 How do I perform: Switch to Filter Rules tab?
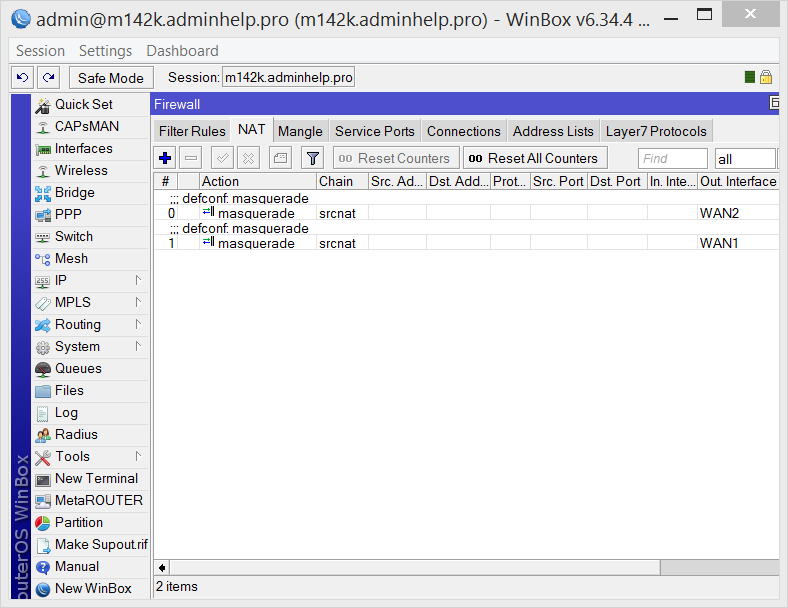click(x=192, y=131)
